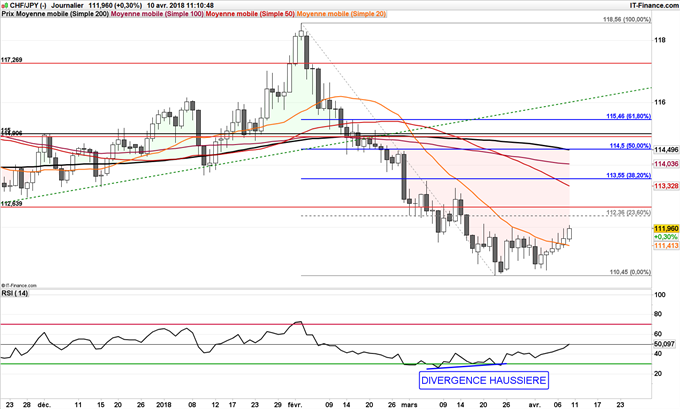This screenshot has width=680, height=409.
Task: Click the 06 date axis label
Action: 558,405
